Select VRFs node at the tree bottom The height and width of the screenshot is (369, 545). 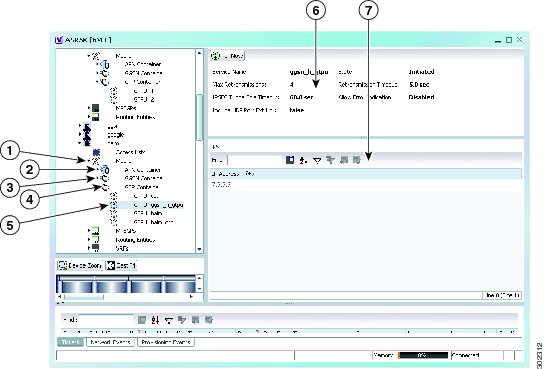(x=122, y=248)
